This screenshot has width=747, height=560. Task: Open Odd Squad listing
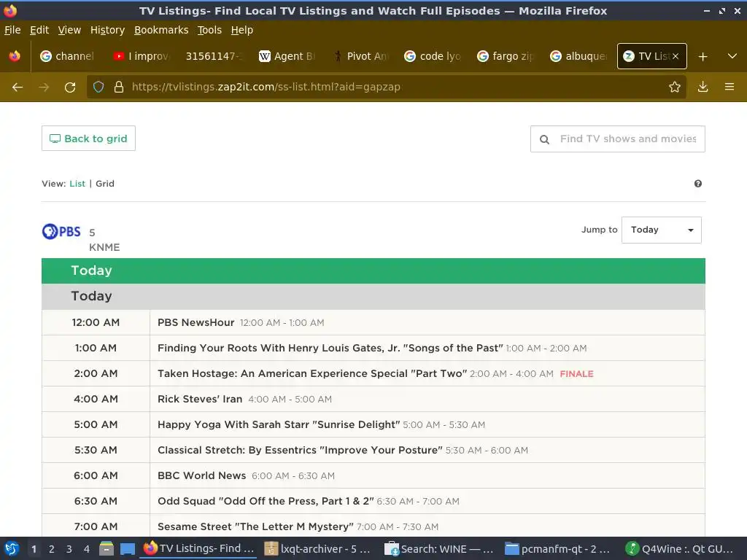tap(266, 502)
